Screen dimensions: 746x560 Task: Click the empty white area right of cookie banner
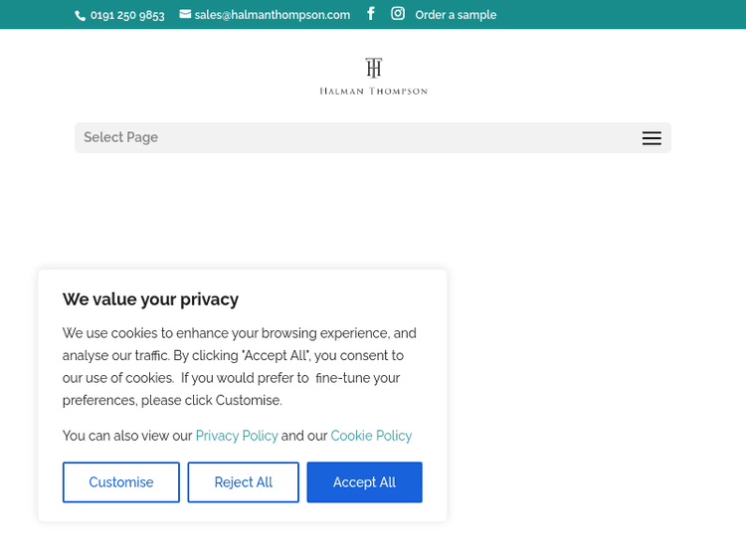coord(597,378)
